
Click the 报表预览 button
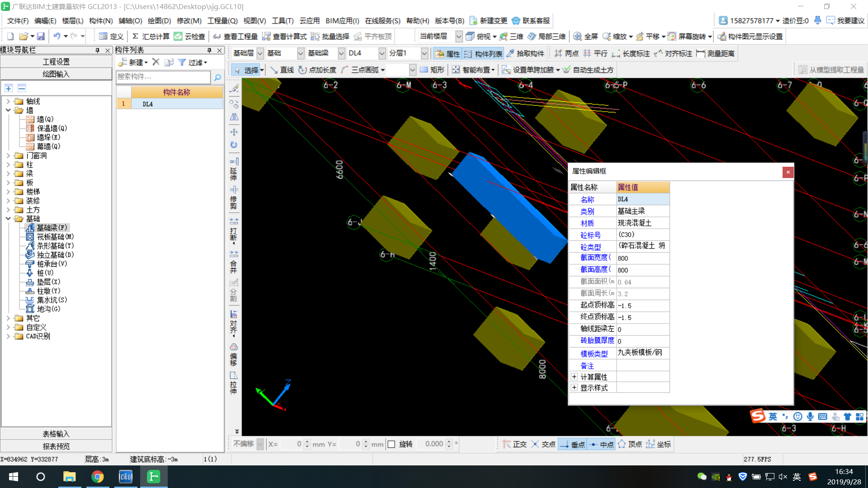(56, 446)
